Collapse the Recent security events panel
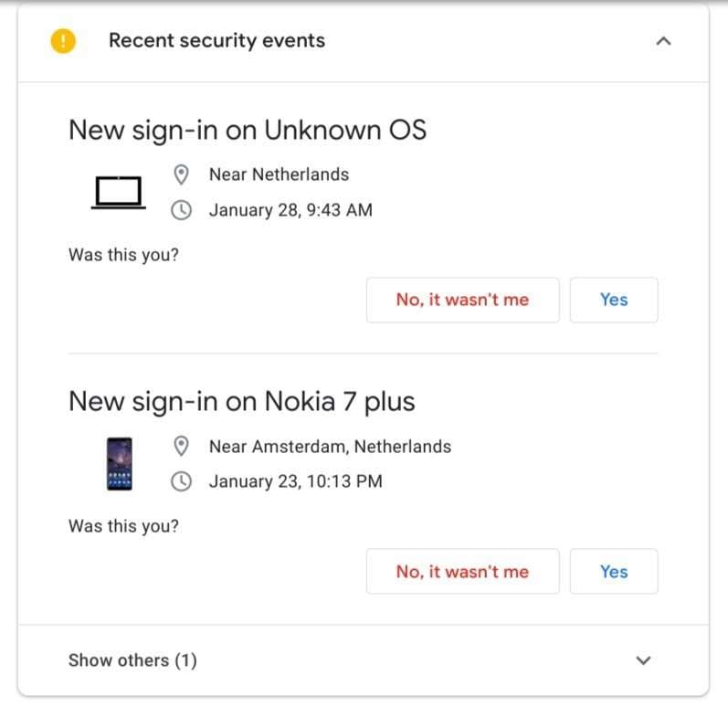 coord(664,41)
